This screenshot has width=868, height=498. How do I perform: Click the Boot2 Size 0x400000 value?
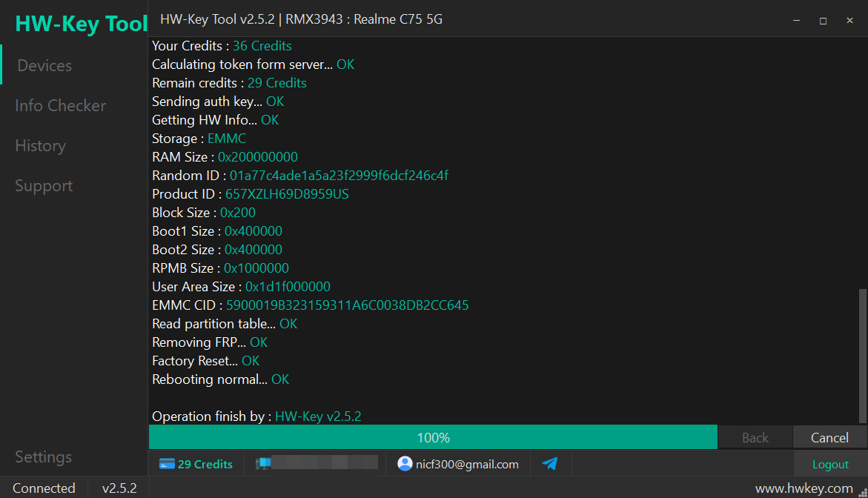pyautogui.click(x=253, y=250)
